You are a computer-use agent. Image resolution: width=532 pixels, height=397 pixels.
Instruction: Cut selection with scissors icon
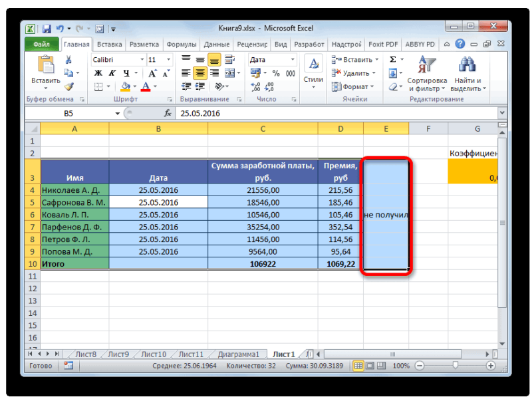click(x=68, y=60)
